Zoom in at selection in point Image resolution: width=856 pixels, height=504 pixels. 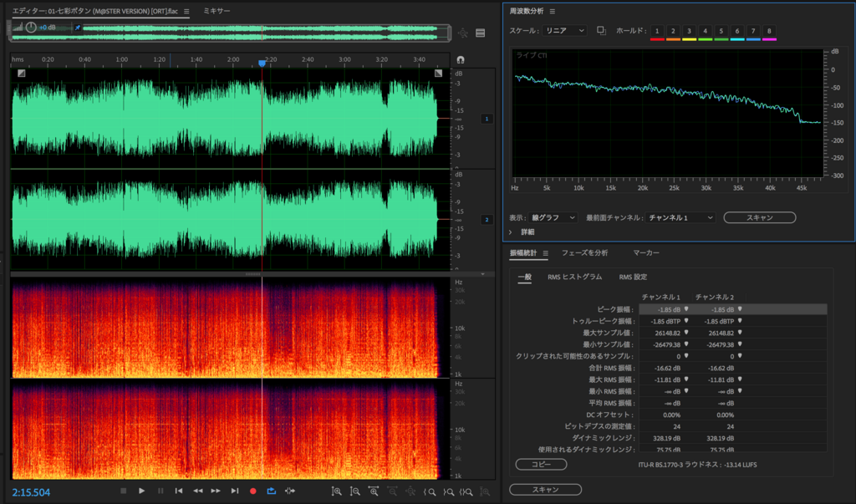pyautogui.click(x=430, y=491)
